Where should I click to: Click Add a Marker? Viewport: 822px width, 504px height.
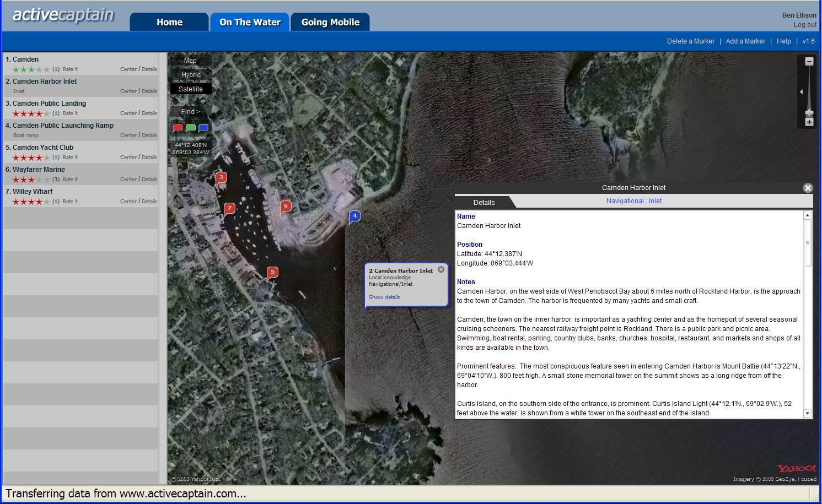point(745,41)
